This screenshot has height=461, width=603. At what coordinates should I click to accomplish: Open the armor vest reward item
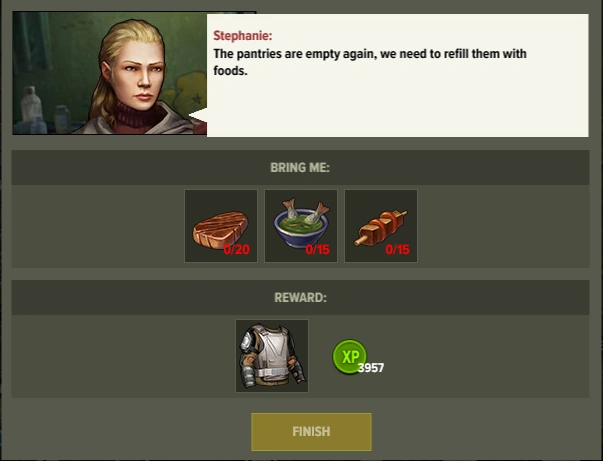[x=272, y=356]
